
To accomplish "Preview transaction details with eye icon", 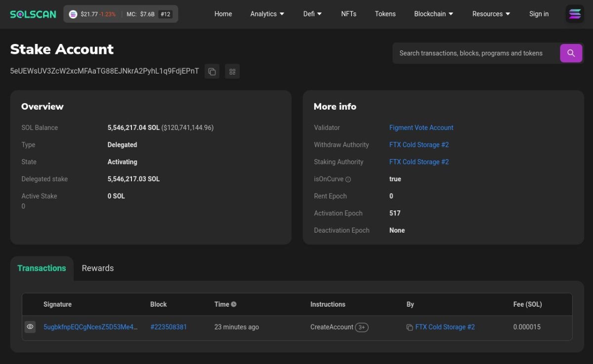I will [30, 327].
